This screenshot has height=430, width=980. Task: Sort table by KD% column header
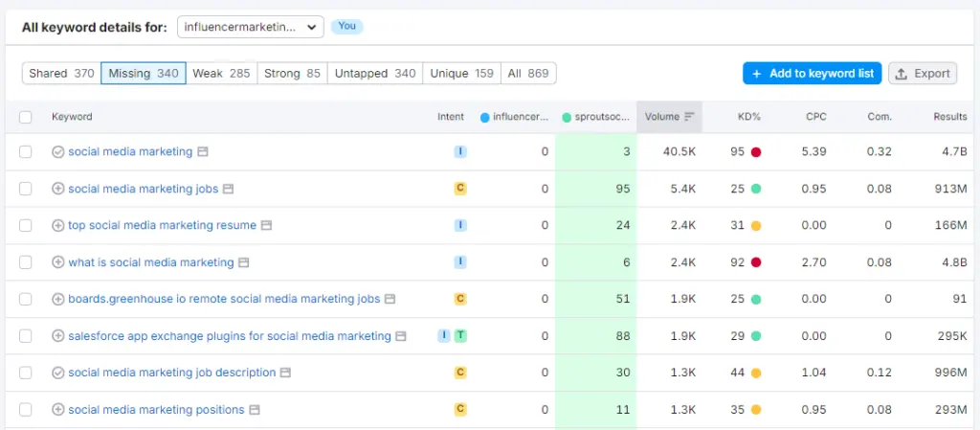pos(748,117)
